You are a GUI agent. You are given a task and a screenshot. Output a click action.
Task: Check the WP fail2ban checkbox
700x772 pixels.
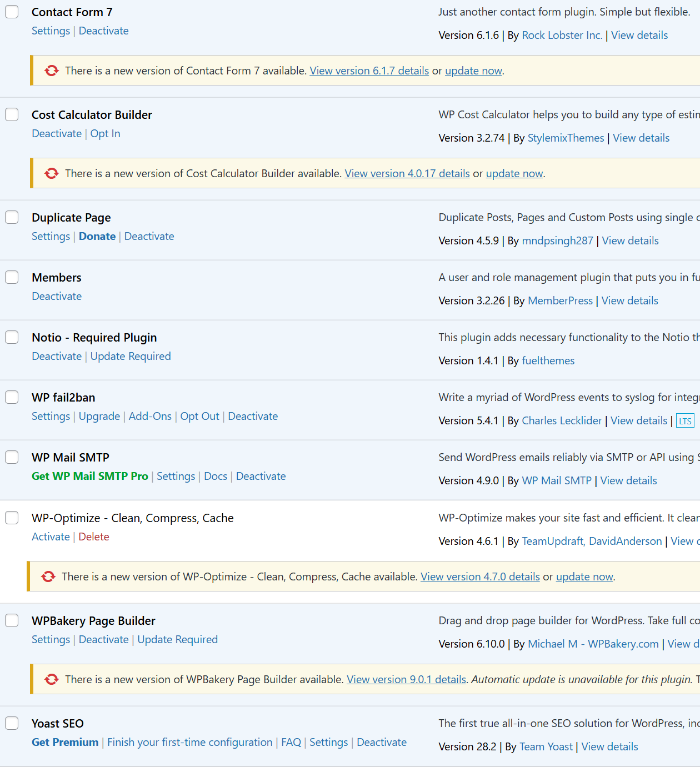(12, 397)
